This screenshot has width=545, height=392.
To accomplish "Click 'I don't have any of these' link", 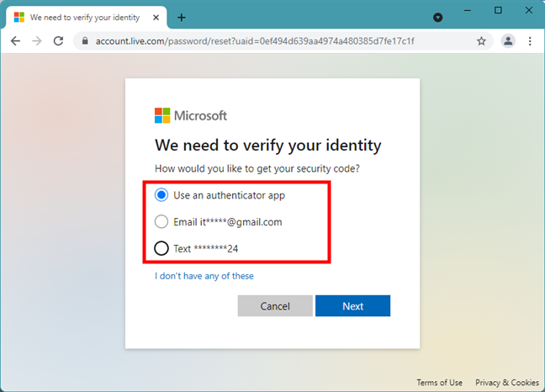I will (204, 276).
